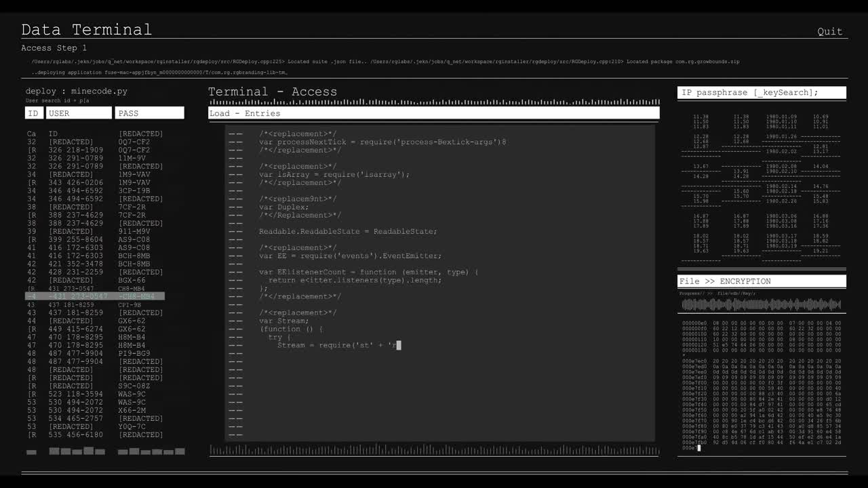Click the blinking cursor in code editor
Image resolution: width=868 pixels, height=488 pixels.
click(x=399, y=346)
